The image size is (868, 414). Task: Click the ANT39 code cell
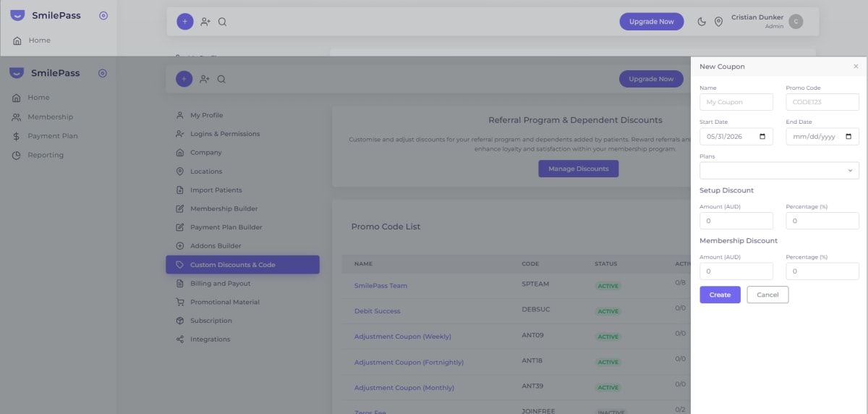[532, 388]
